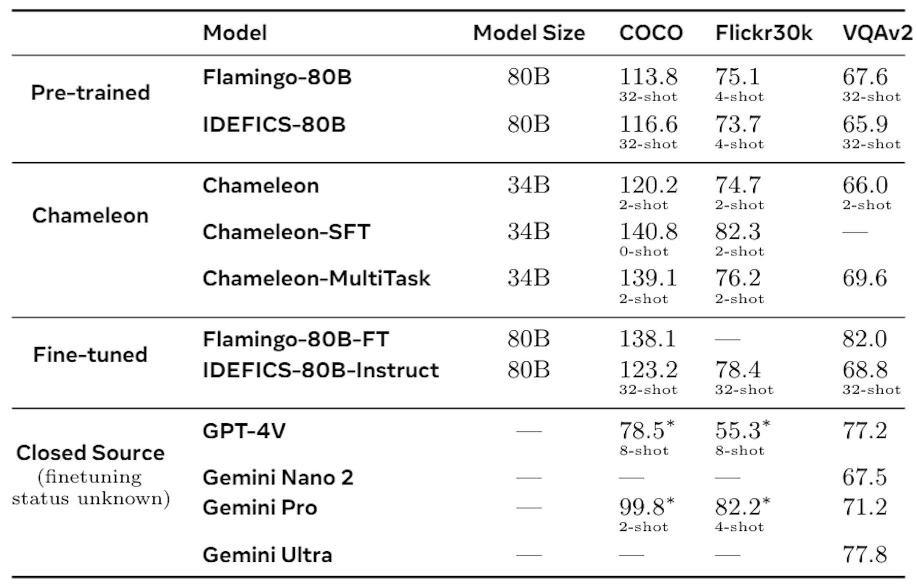Select the VQAv2 column header
The height and width of the screenshot is (588, 917).
click(x=877, y=33)
